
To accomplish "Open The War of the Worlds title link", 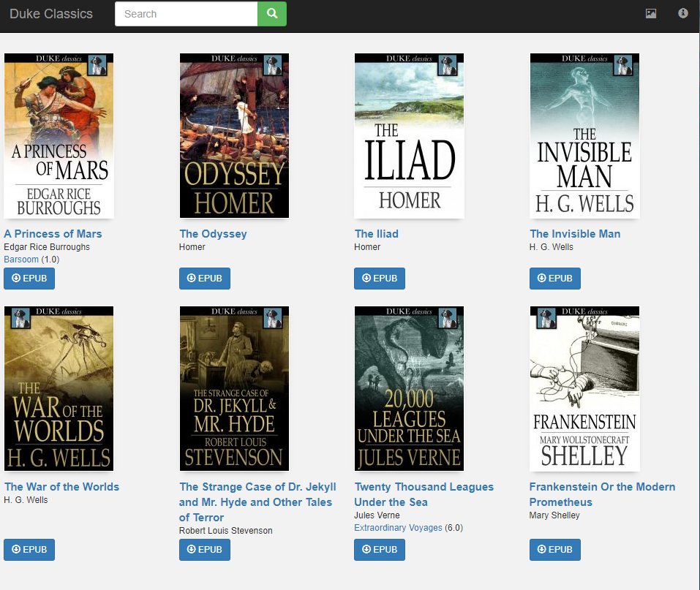I will click(x=61, y=487).
